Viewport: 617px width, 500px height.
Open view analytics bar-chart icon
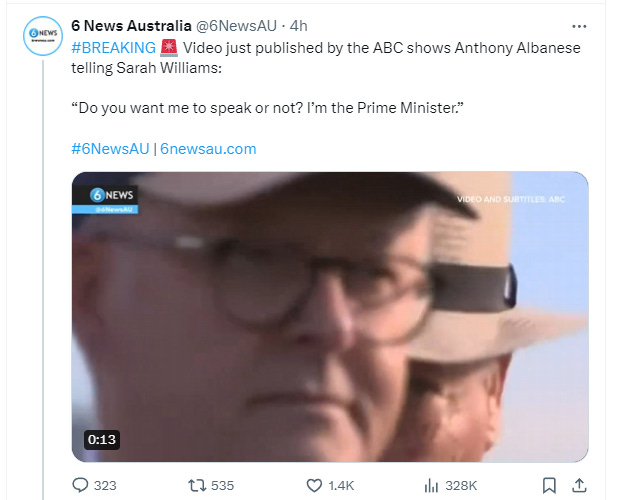431,485
